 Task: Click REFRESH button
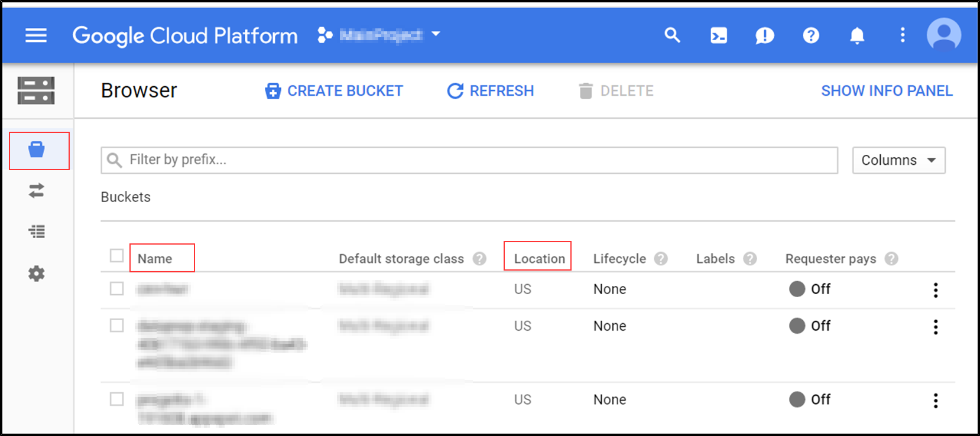(491, 91)
